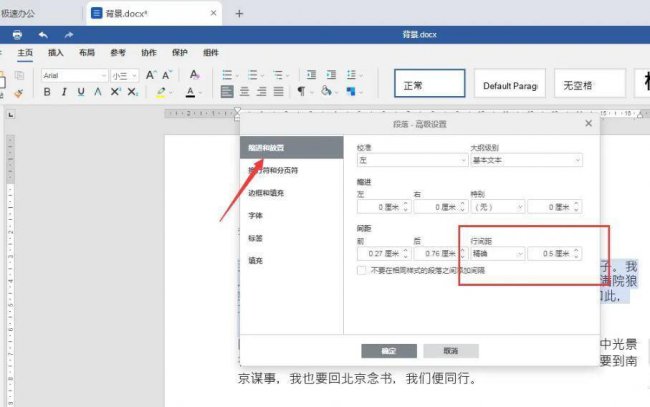Click the paragraph shading paint bucket
Viewport: 650px width, 407px height.
[326, 91]
